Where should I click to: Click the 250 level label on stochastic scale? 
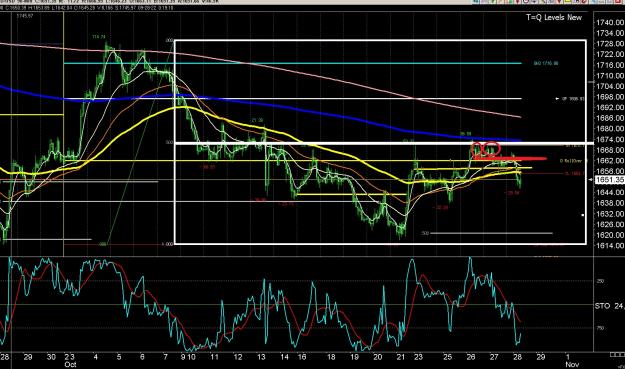click(x=600, y=281)
